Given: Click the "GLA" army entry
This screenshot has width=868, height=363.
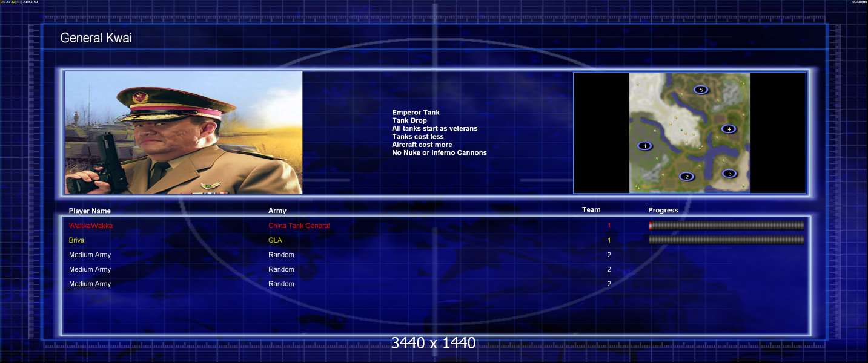Looking at the screenshot, I should tap(275, 240).
